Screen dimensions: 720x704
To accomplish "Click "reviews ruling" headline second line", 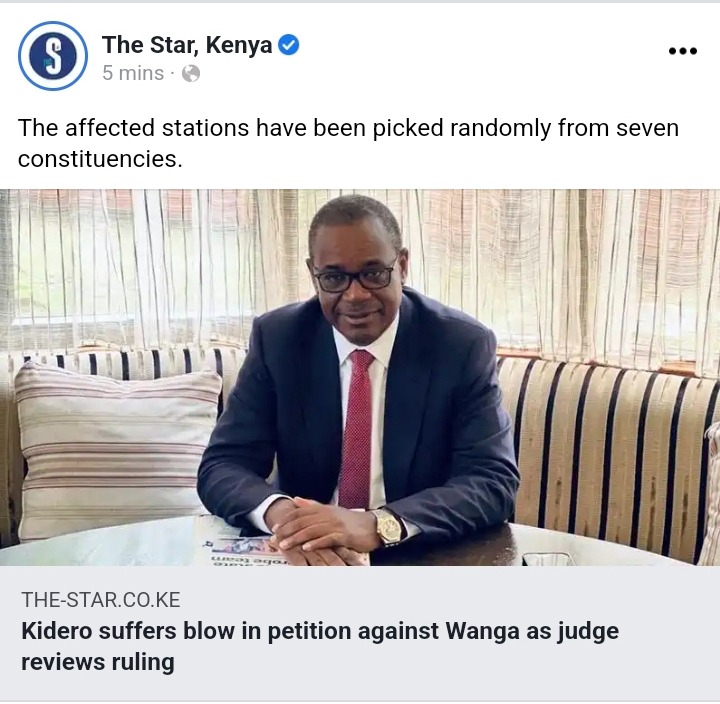I will click(x=98, y=662).
